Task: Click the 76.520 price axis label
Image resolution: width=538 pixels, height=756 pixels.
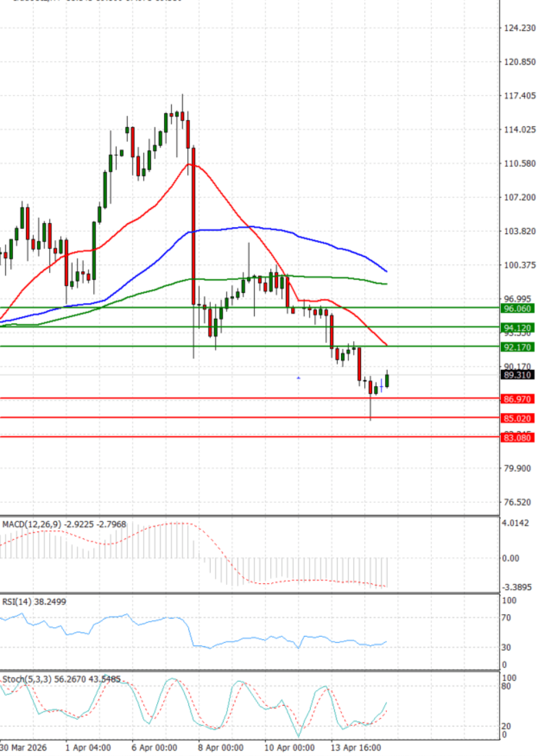Action: click(517, 502)
